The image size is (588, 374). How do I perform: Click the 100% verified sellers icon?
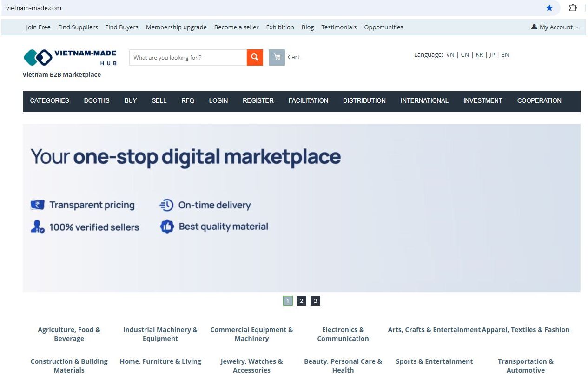coord(37,227)
